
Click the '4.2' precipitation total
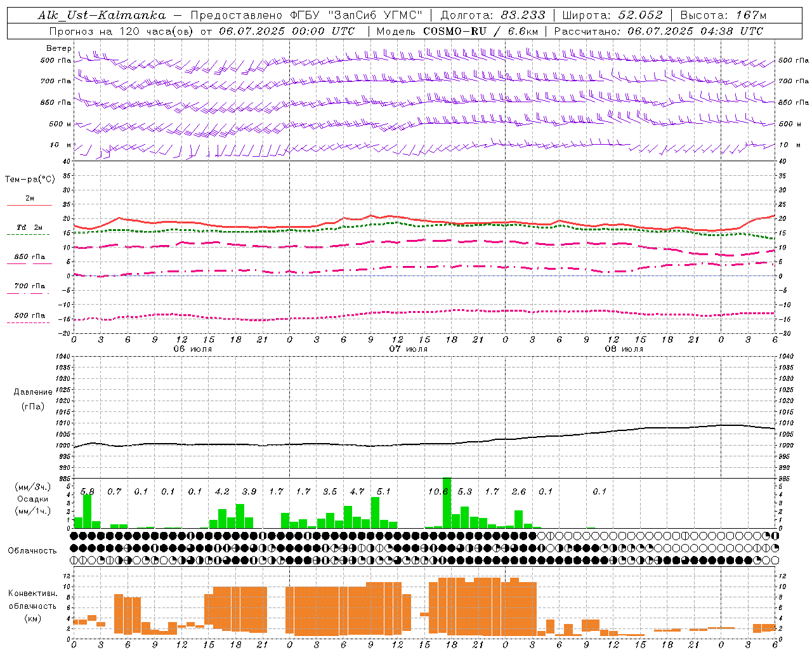pyautogui.click(x=223, y=491)
